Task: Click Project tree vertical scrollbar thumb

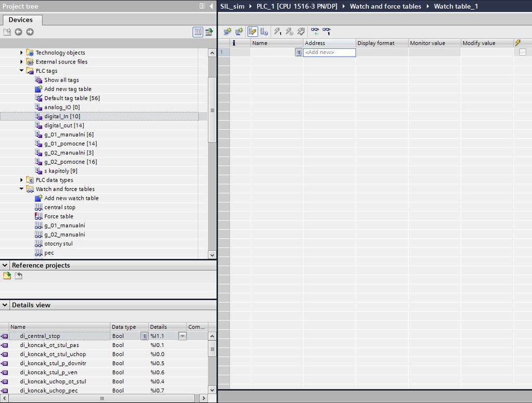Action: pos(212,110)
